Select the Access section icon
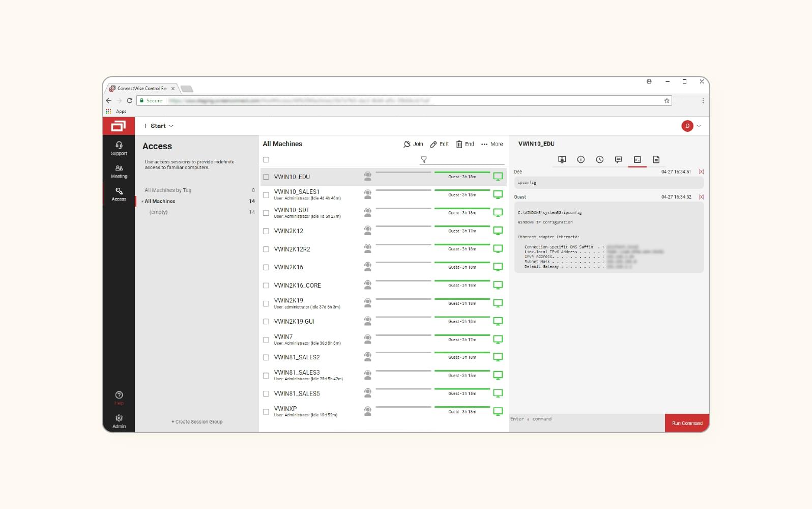Viewport: 812px width, 509px height. [x=119, y=191]
